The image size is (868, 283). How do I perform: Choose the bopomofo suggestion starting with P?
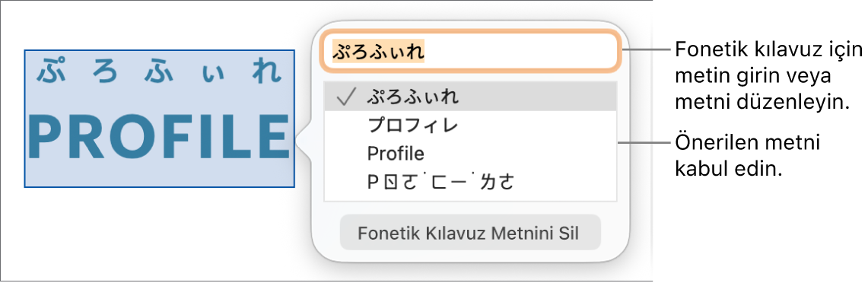[x=470, y=183]
